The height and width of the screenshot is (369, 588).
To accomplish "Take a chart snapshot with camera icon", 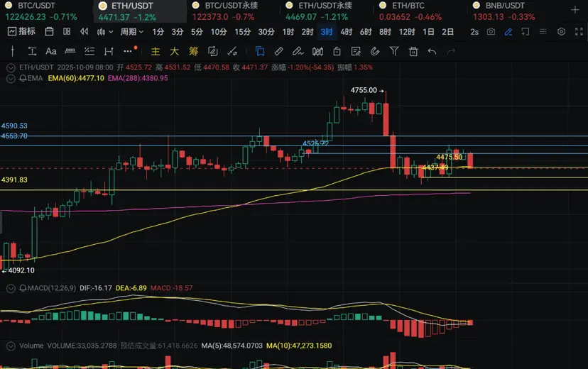I will [491, 31].
